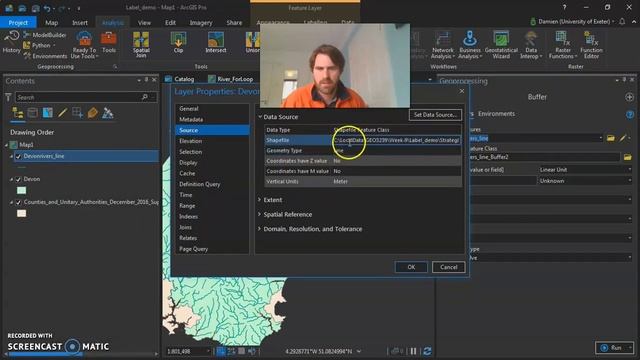Collapse the Data Source section
The width and height of the screenshot is (640, 360).
(x=260, y=117)
